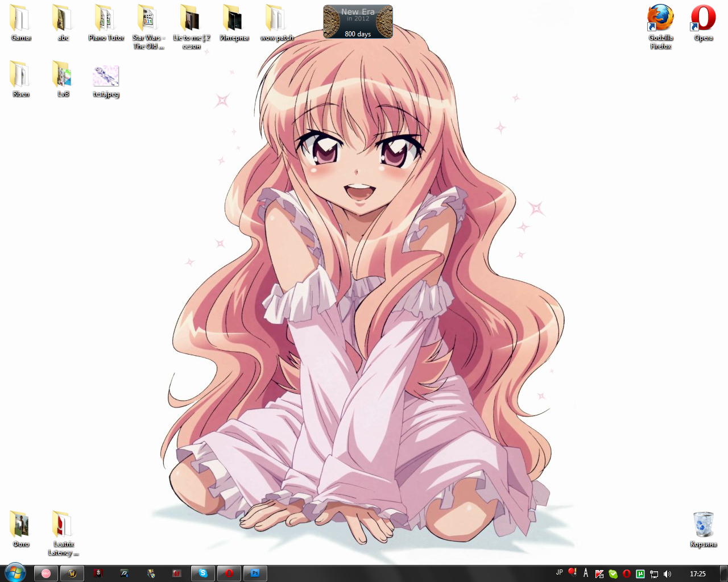The width and height of the screenshot is (728, 582).
Task: Click the pinned Z-logo taskbar icon
Action: coord(125,573)
